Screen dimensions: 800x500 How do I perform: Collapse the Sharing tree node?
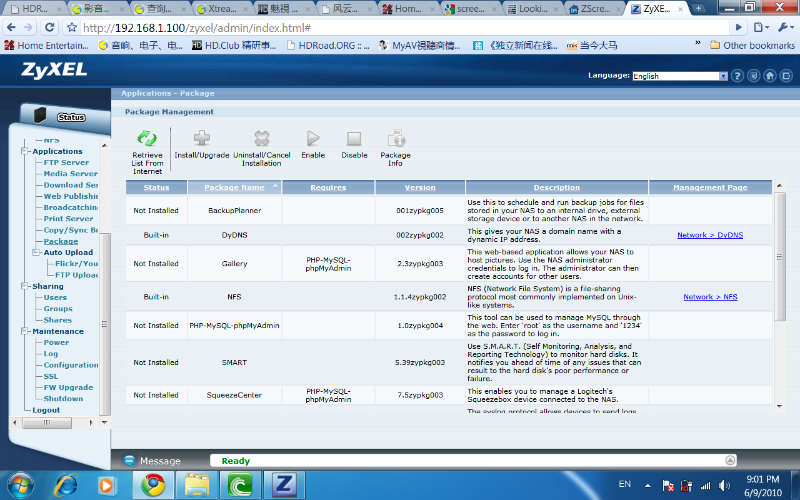click(x=25, y=286)
